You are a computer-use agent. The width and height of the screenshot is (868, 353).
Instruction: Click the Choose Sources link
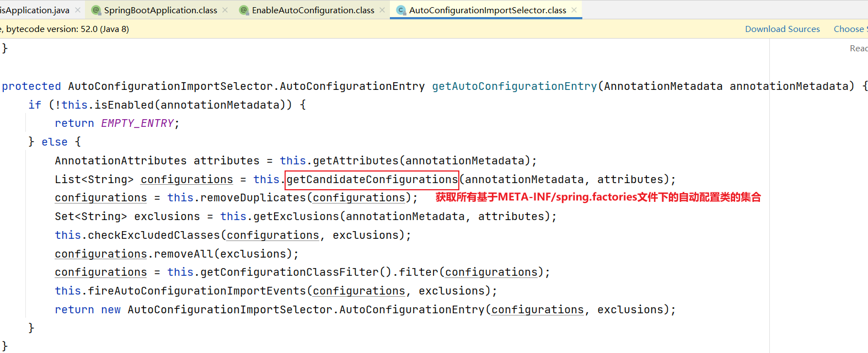coord(850,29)
